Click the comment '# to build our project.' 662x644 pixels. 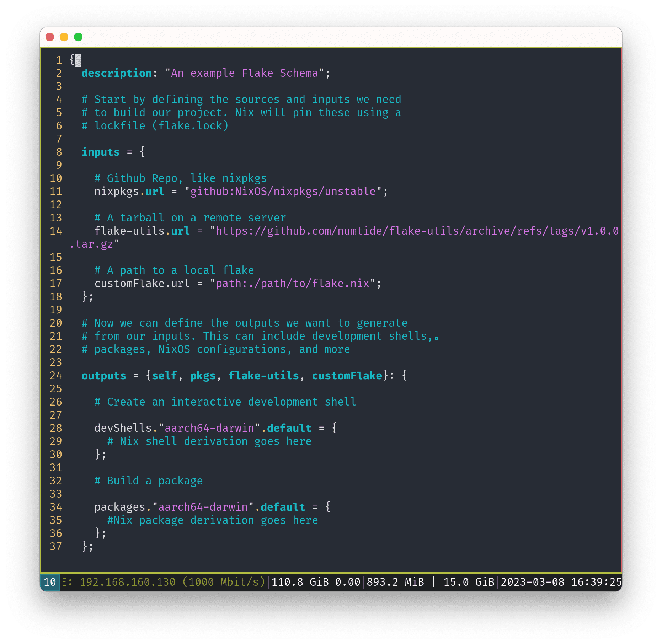(x=241, y=113)
